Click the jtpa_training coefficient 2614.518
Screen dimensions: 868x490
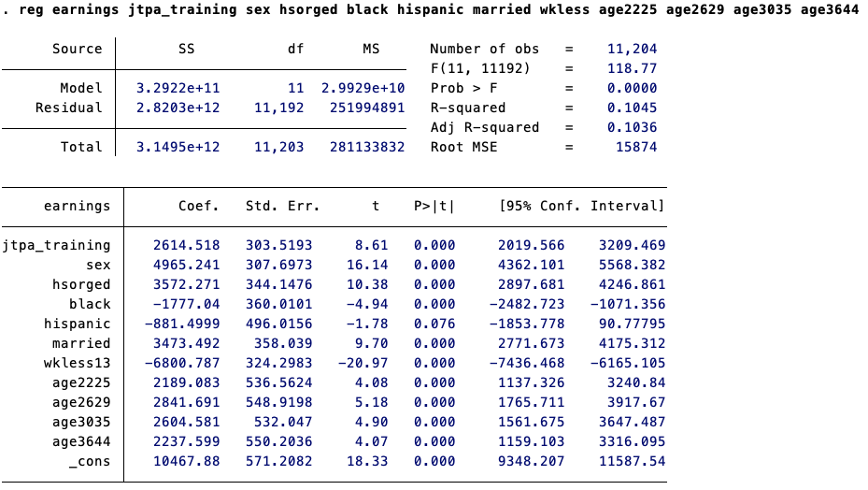coord(187,245)
